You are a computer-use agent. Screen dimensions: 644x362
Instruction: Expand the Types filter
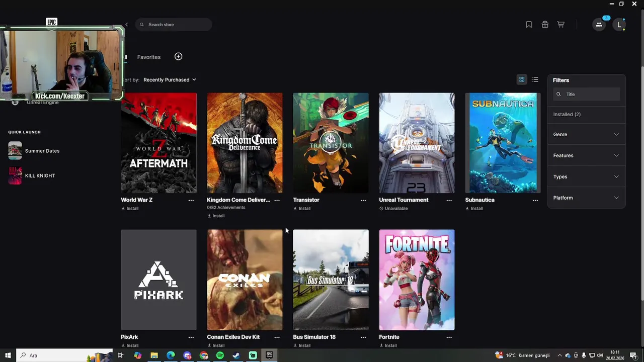(586, 176)
